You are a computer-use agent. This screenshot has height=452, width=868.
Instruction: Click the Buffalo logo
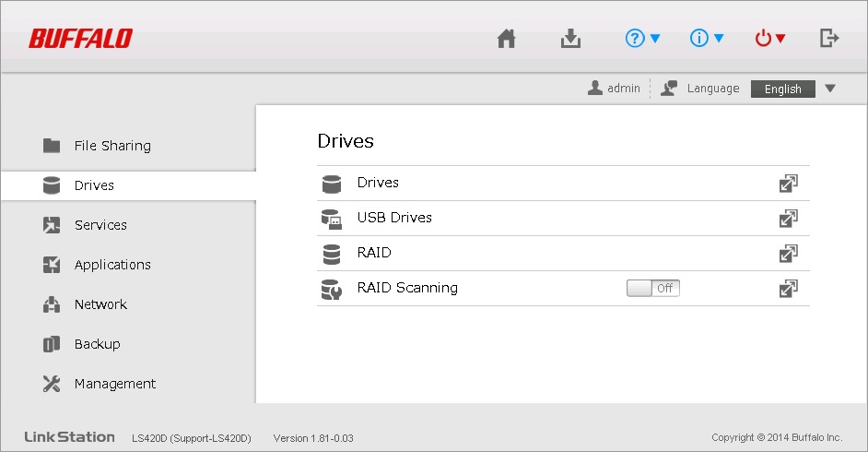(80, 38)
